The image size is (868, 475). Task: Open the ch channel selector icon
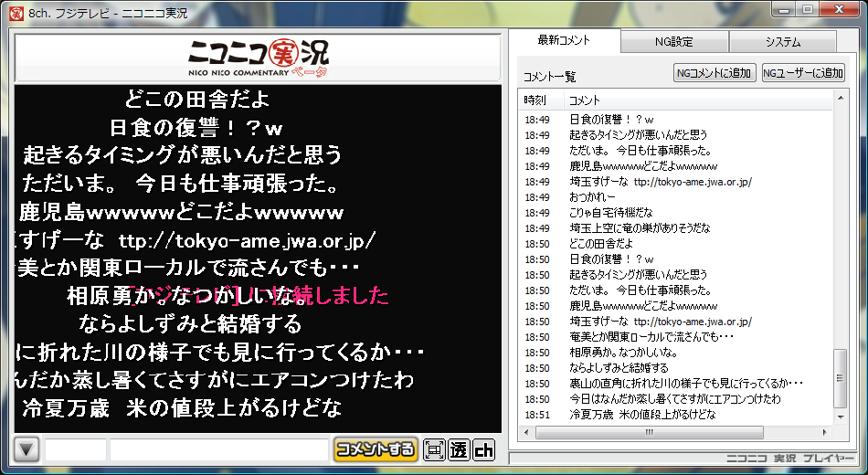(x=483, y=449)
